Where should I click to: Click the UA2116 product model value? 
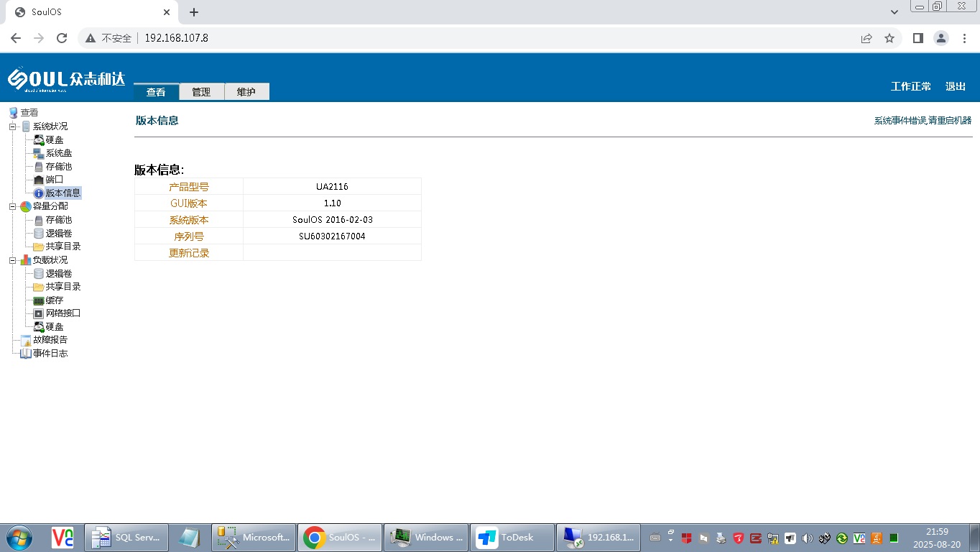point(332,187)
